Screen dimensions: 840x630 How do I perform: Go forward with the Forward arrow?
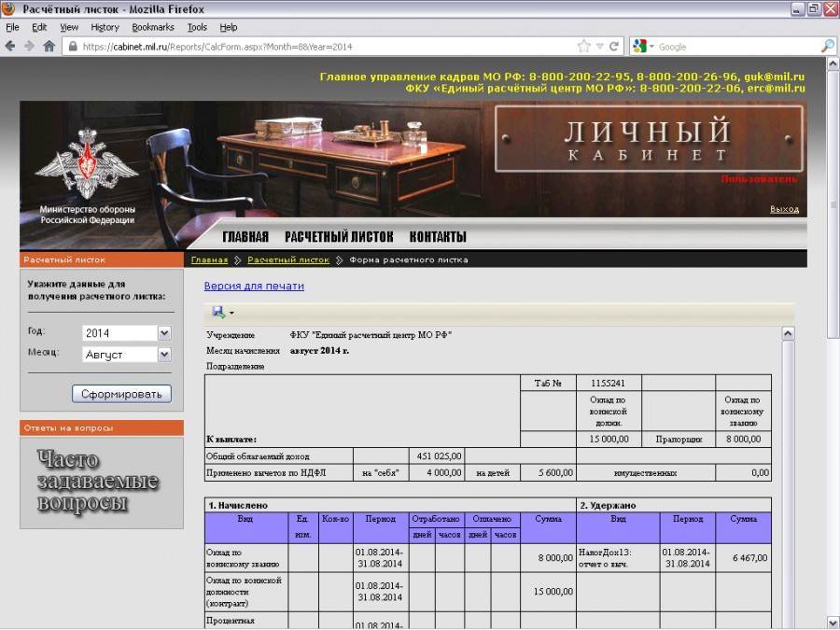point(30,47)
